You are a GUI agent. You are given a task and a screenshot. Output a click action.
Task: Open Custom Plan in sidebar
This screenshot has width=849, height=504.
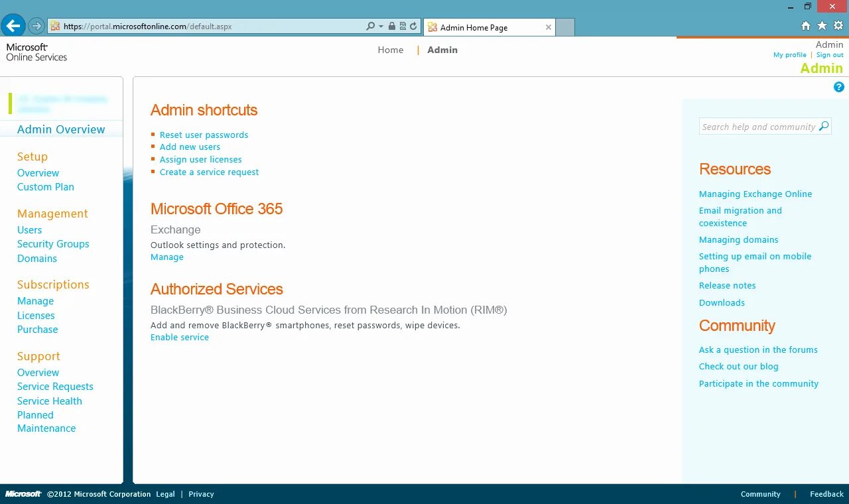coord(46,187)
